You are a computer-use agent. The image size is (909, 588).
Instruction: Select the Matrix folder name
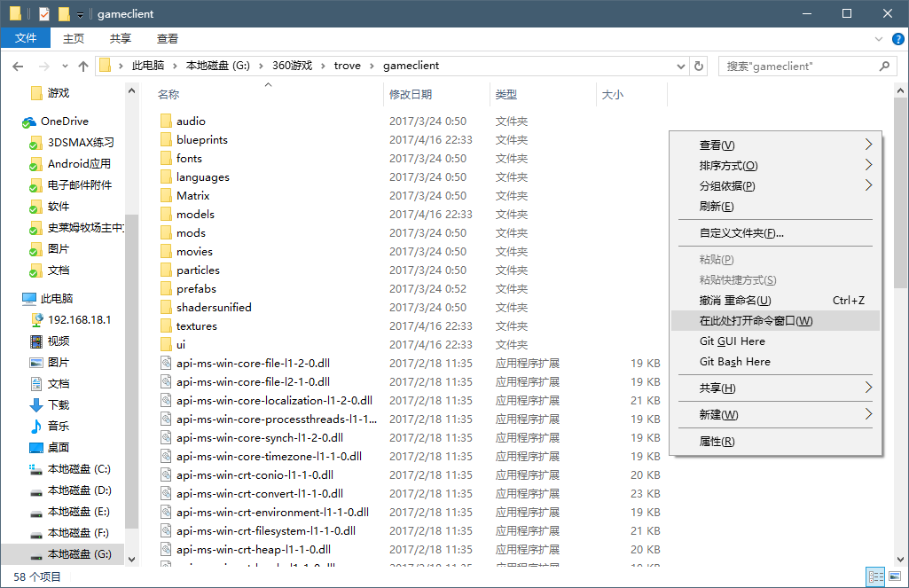pyautogui.click(x=193, y=195)
